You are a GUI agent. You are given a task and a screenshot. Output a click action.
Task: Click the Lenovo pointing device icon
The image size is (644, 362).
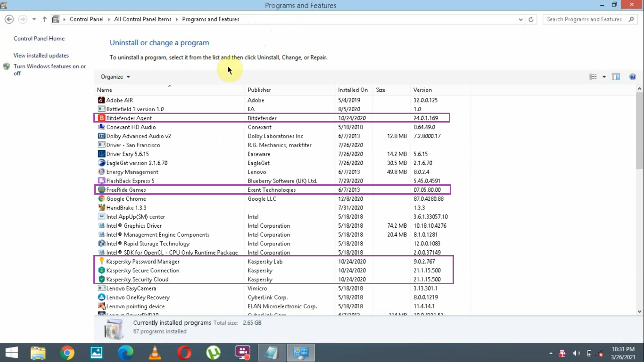tap(101, 306)
